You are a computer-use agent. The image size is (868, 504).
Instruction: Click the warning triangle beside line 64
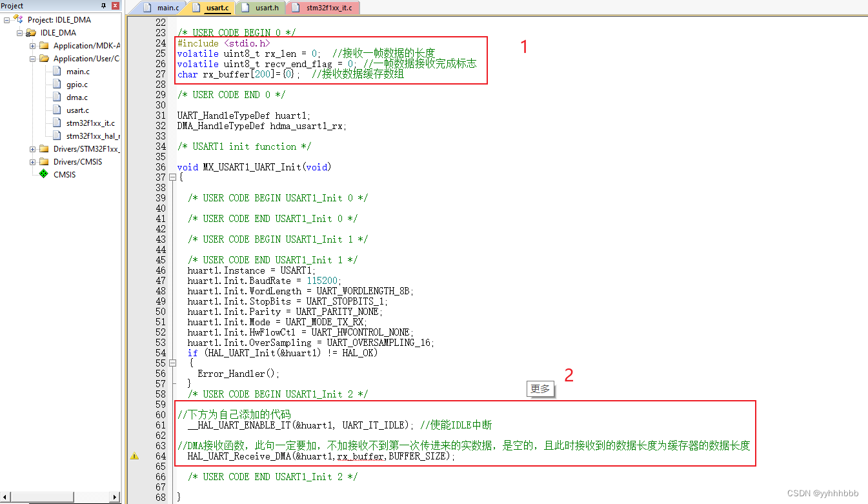pos(134,456)
